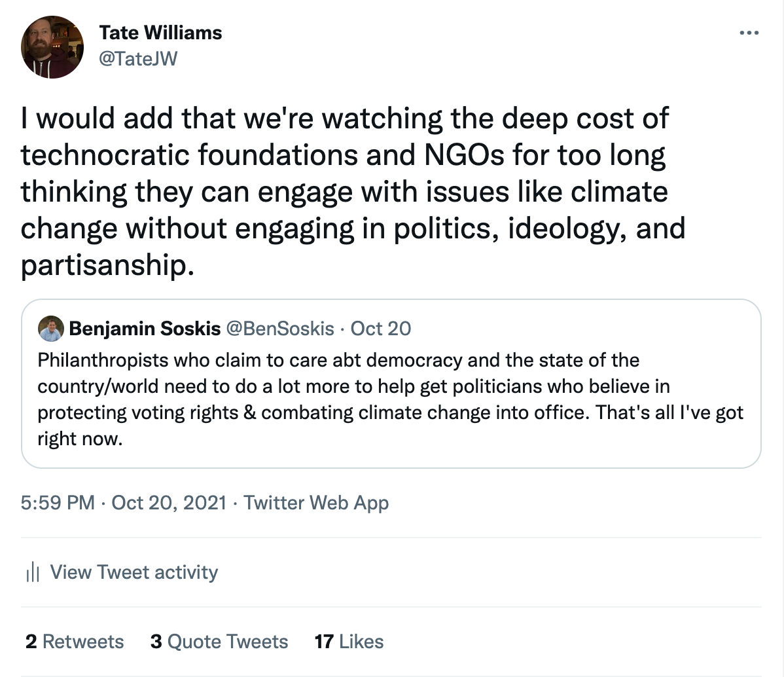
Task: Click the tweet activity bar chart icon
Action: [33, 573]
